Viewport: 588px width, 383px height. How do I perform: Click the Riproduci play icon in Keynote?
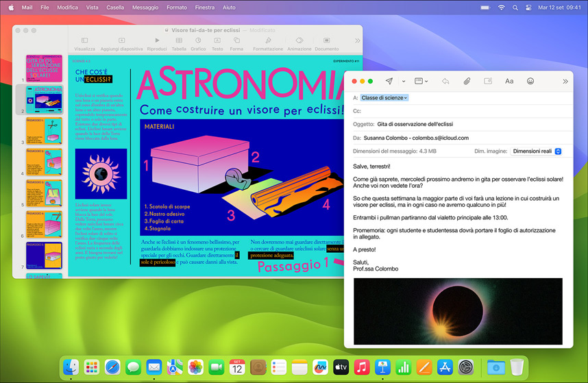tap(157, 41)
